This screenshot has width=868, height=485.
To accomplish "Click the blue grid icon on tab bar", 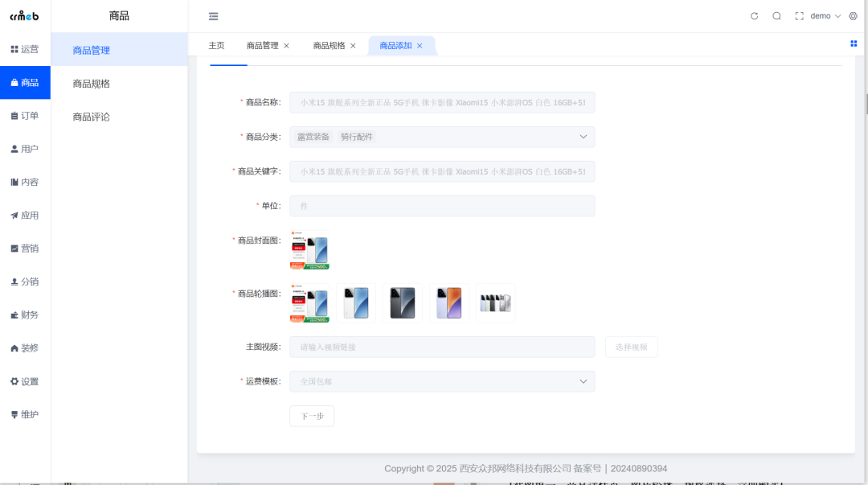I will [854, 43].
